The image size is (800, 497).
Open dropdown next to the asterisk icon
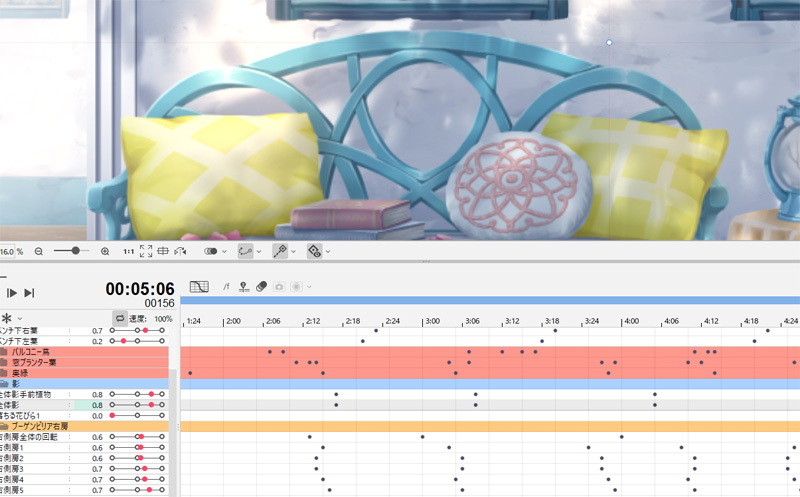tap(20, 318)
